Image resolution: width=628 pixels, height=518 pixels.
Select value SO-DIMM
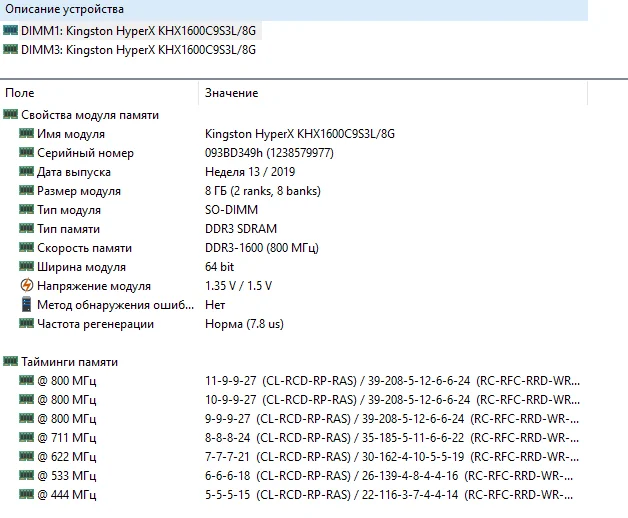pos(231,210)
